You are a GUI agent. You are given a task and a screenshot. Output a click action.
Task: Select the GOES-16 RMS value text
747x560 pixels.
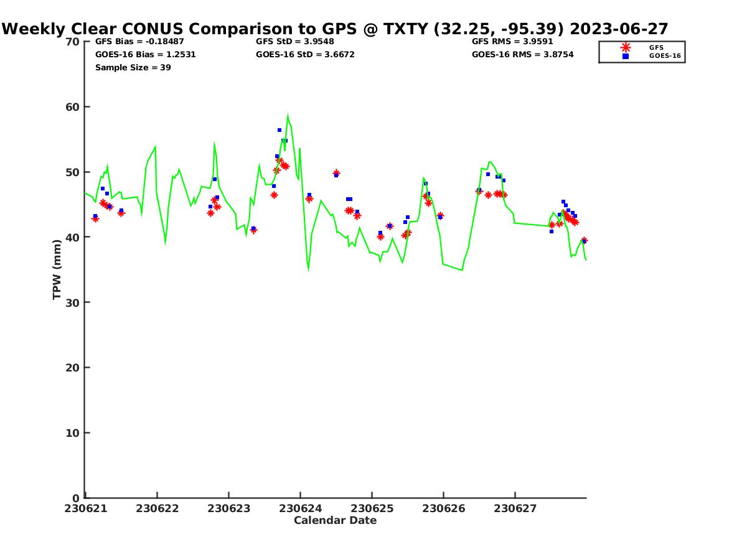click(x=522, y=55)
